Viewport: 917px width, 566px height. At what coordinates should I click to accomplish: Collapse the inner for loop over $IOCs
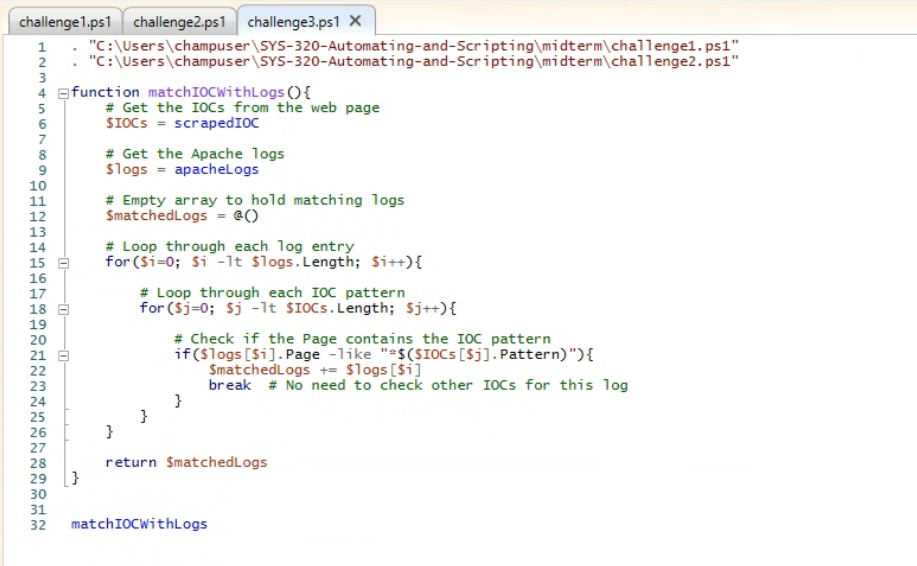tap(64, 309)
